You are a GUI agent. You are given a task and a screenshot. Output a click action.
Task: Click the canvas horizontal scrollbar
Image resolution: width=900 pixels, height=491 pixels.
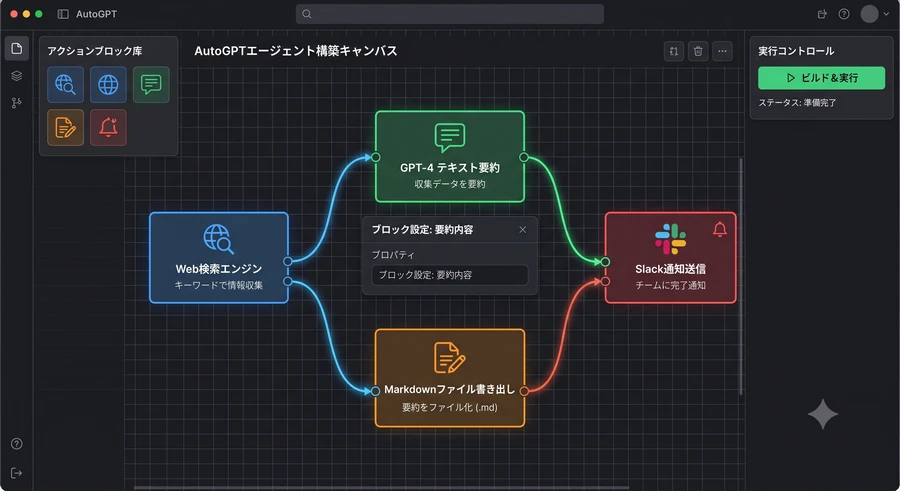click(x=382, y=488)
